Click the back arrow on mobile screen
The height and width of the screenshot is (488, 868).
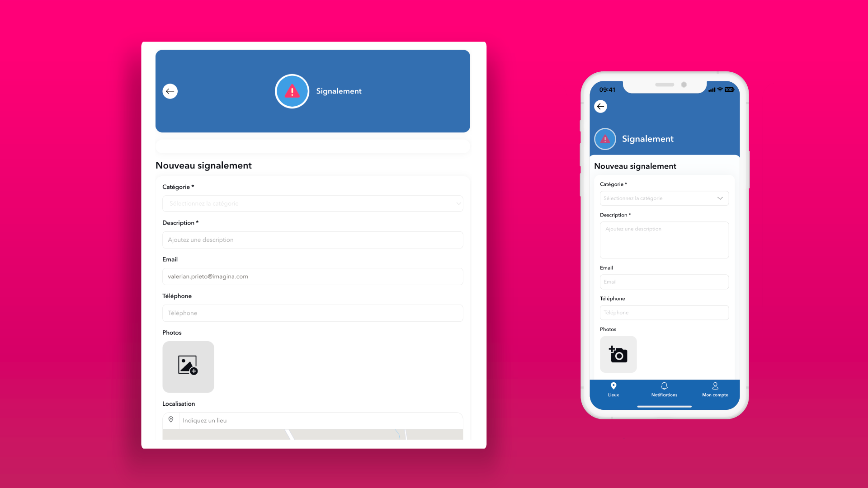point(601,106)
